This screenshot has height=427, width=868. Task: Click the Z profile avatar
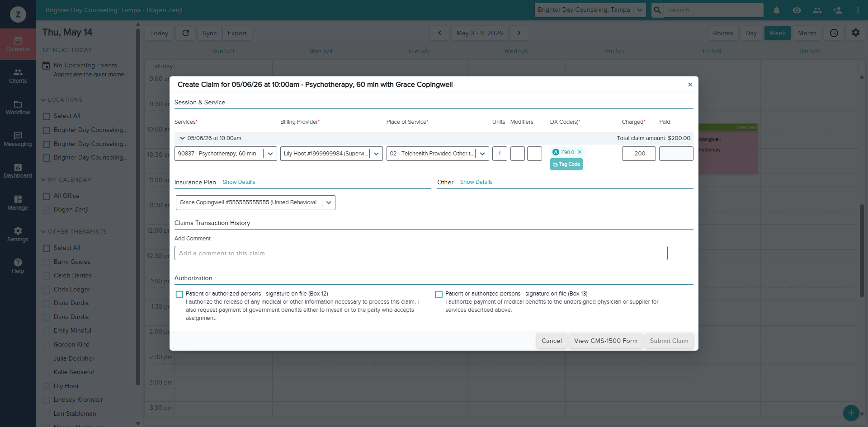(x=18, y=14)
